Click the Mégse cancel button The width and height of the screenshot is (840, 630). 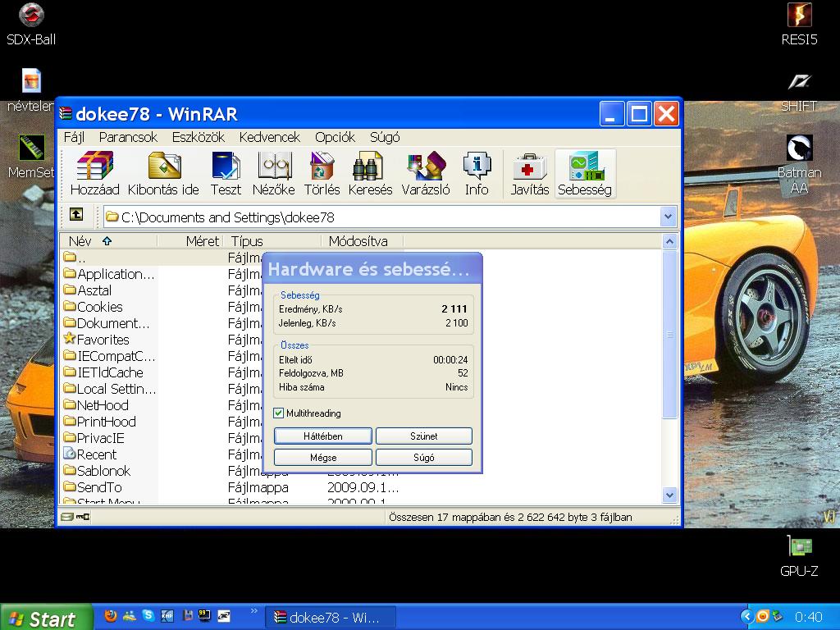(323, 458)
